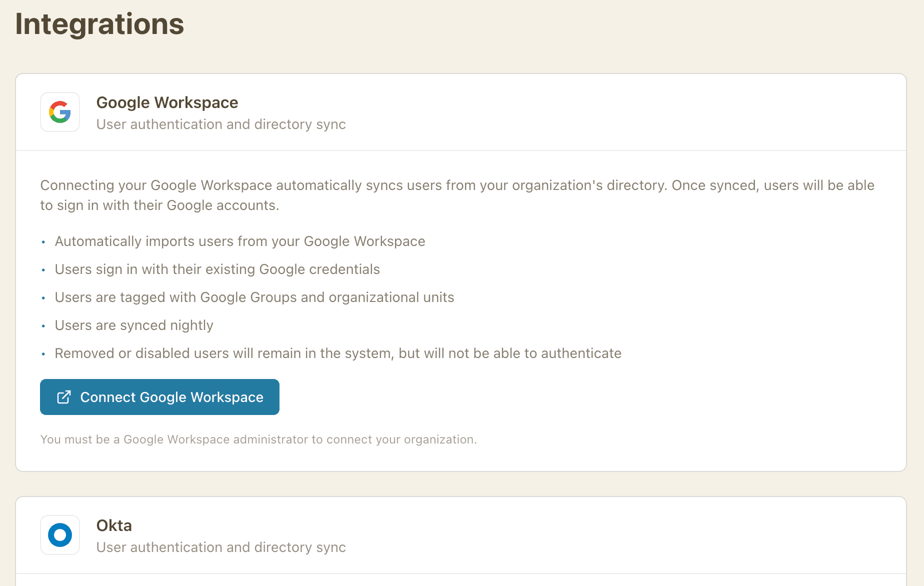Select the Integrations page heading

[x=99, y=23]
